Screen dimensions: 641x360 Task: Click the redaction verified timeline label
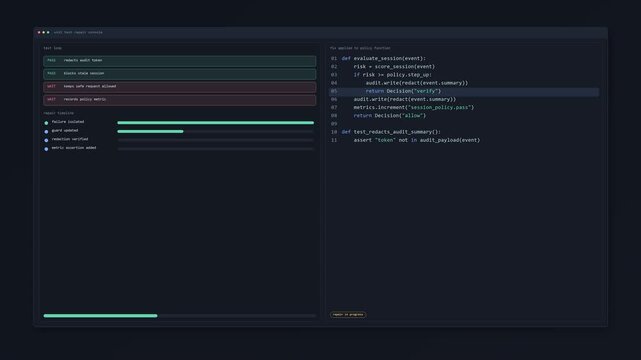(70, 139)
